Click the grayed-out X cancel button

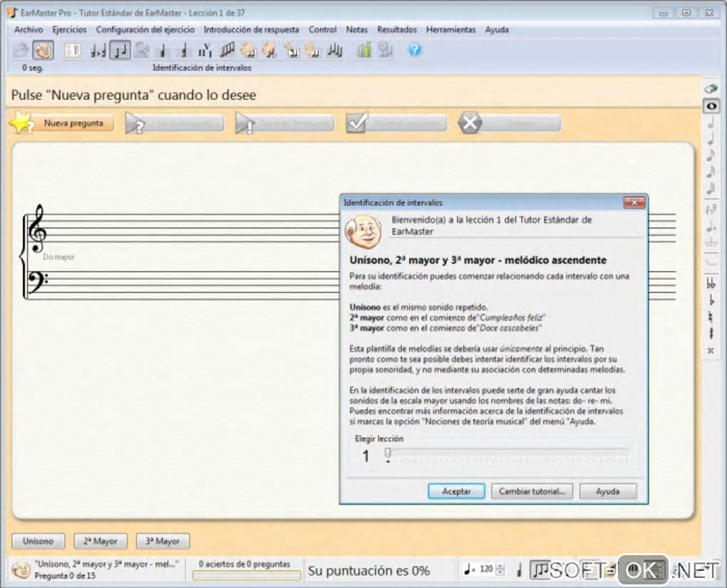(510, 123)
